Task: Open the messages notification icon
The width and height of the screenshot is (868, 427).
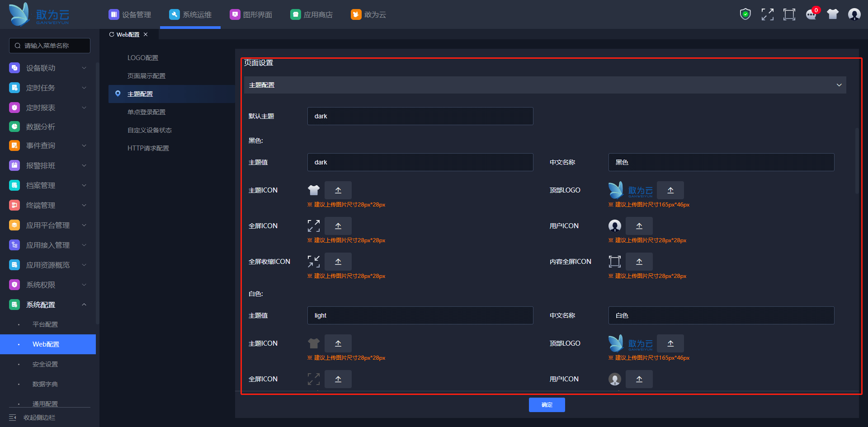Action: coord(811,14)
